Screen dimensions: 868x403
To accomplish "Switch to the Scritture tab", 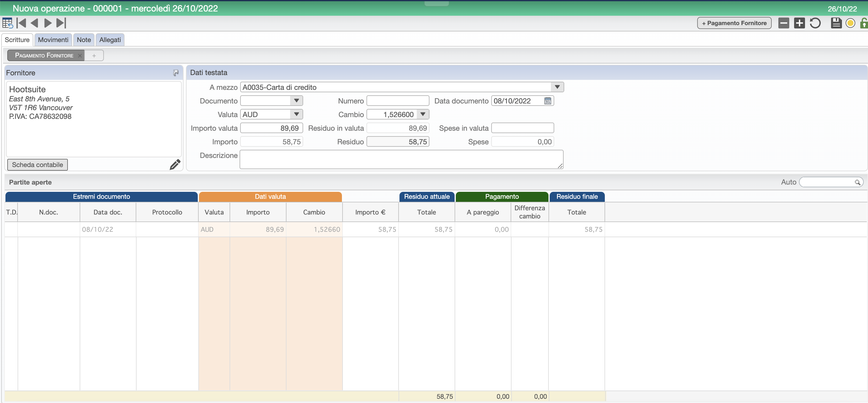I will point(17,40).
